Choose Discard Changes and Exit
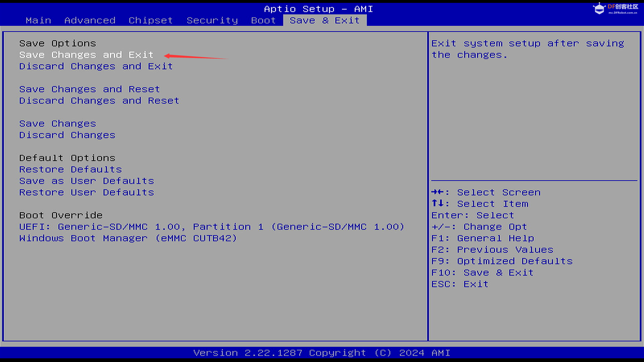Image resolution: width=644 pixels, height=362 pixels. [96, 66]
